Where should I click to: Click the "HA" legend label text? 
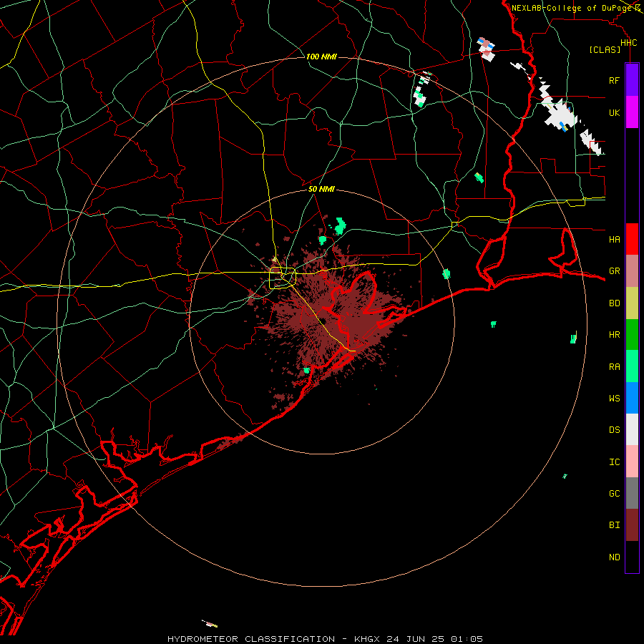pos(615,239)
